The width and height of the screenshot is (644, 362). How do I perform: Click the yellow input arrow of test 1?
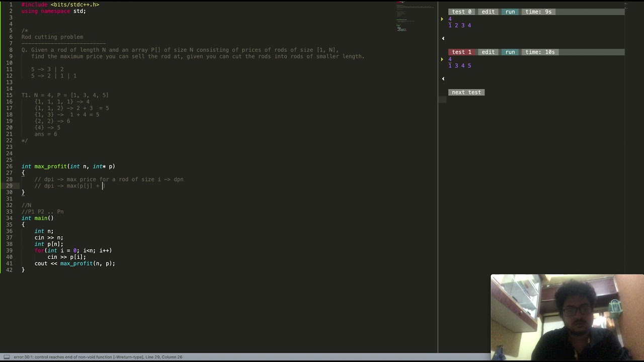[442, 59]
